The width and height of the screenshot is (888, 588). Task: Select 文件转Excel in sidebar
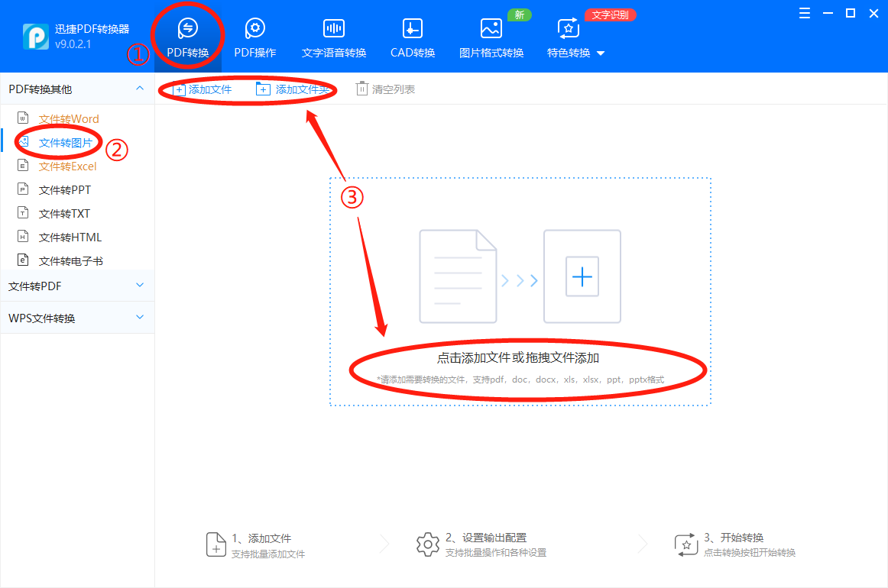click(67, 166)
